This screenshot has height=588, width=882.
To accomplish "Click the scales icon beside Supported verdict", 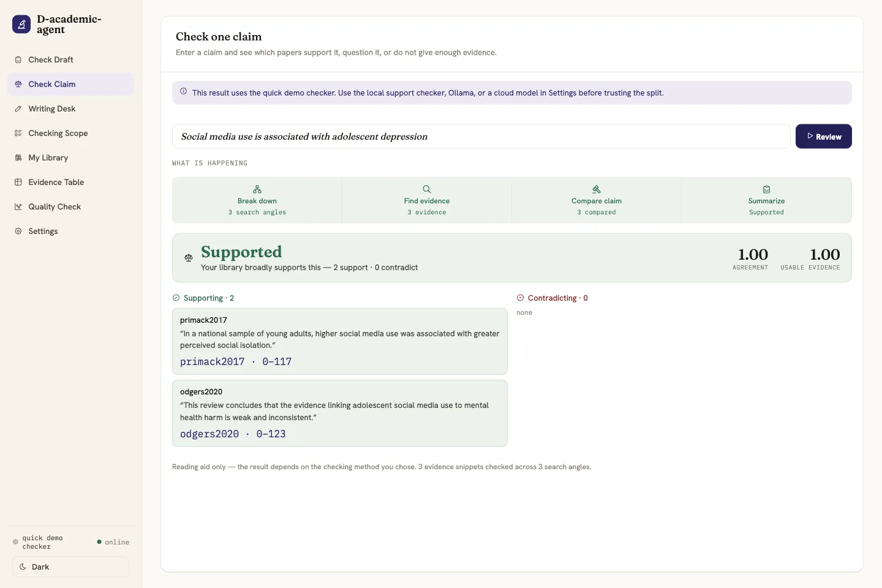I will pos(189,258).
